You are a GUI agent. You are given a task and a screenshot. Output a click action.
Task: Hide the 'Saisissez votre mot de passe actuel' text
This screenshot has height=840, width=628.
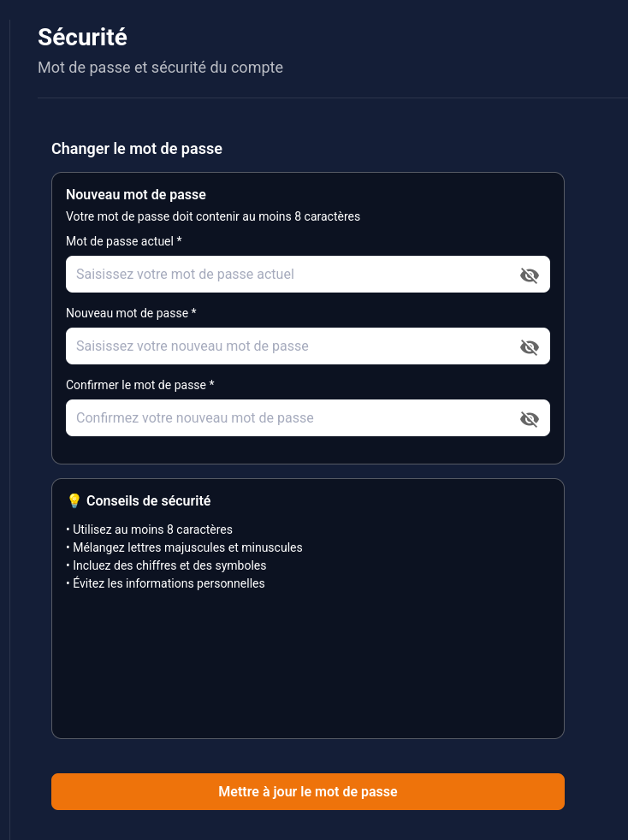tap(529, 275)
